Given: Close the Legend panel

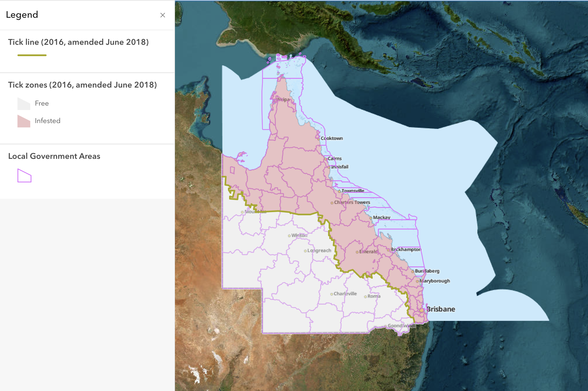Looking at the screenshot, I should [163, 15].
